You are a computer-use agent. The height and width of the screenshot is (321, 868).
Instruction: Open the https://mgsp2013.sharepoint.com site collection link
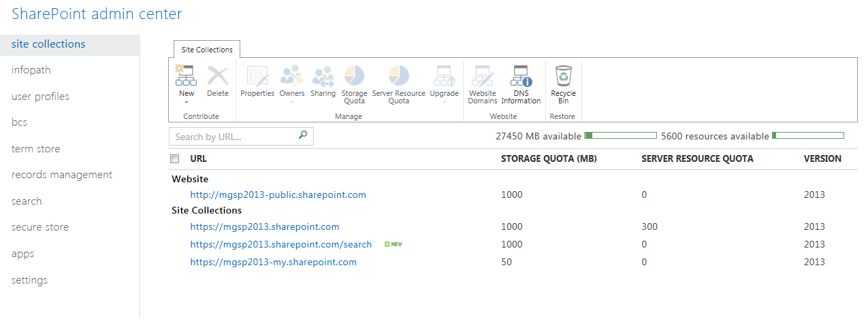tap(265, 226)
